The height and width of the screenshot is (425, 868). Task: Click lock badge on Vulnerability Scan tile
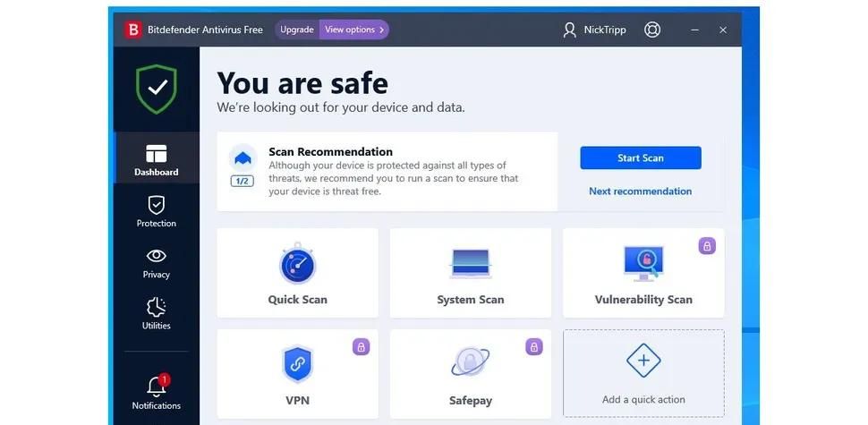pos(707,246)
